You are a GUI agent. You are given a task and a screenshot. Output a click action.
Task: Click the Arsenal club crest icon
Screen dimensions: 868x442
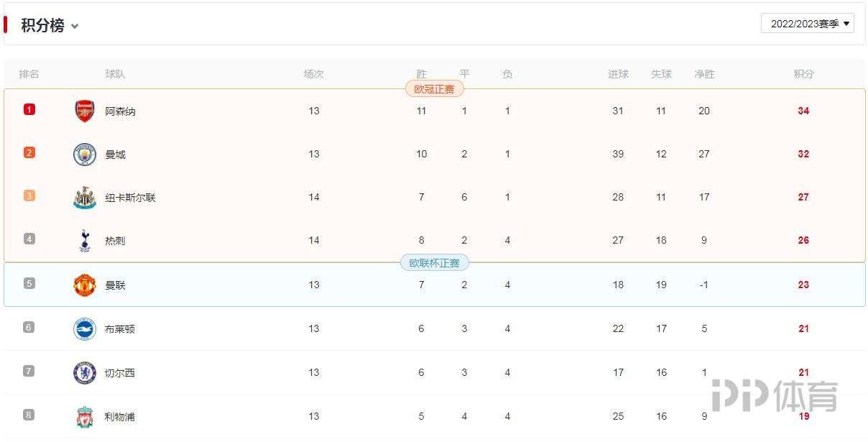click(x=85, y=111)
